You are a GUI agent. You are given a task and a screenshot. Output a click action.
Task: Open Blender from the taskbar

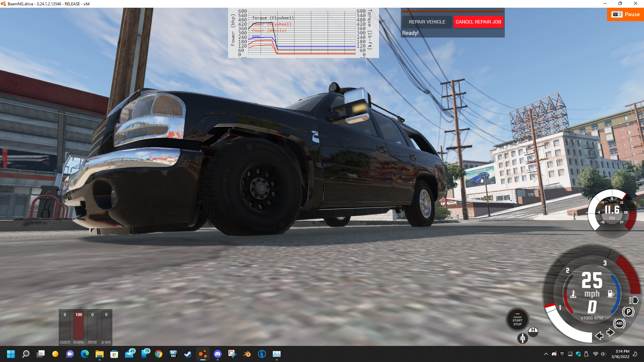[247, 354]
